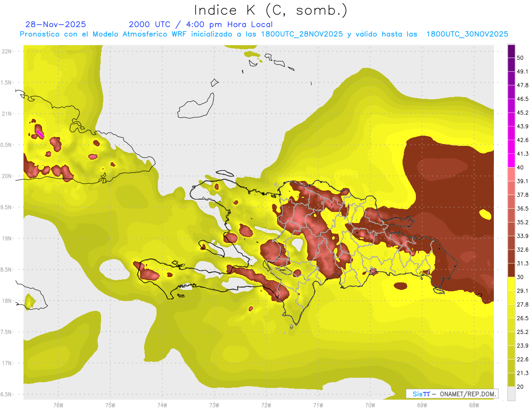Click the "71W" longitude label
The image size is (532, 411).
tap(318, 405)
